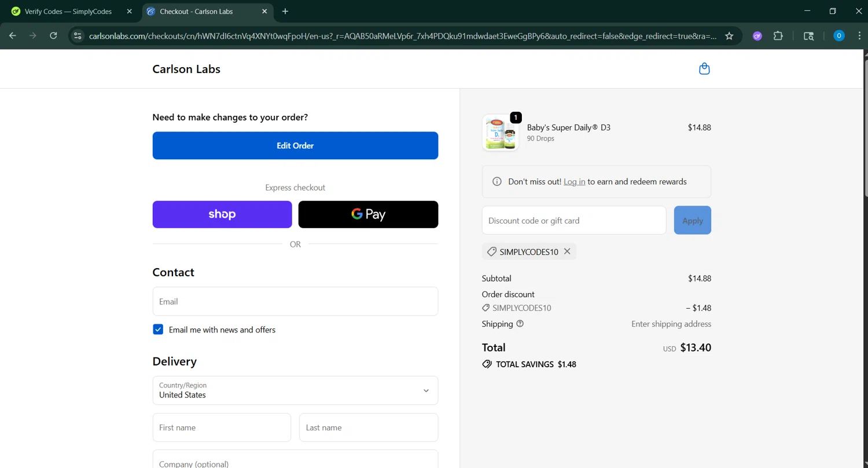Open the browser Extensions puzzle icon
Image resolution: width=868 pixels, height=468 pixels.
point(778,36)
